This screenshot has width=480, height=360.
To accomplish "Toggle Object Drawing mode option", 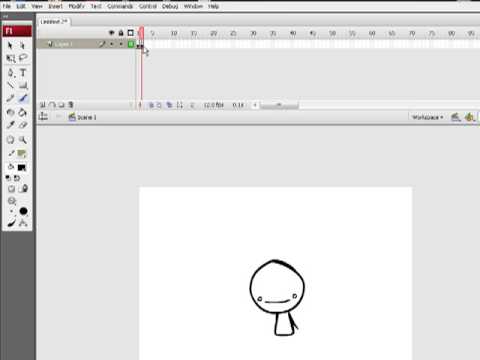I will click(11, 189).
